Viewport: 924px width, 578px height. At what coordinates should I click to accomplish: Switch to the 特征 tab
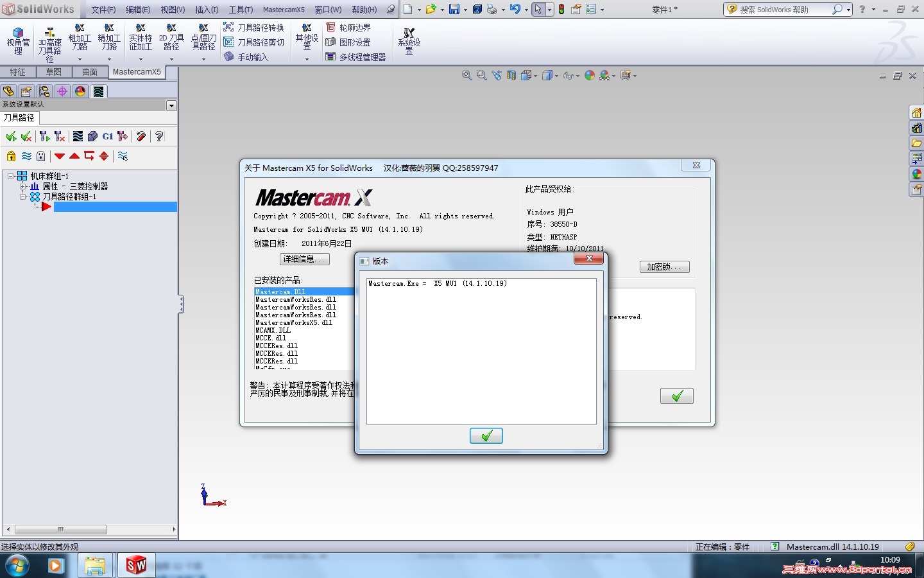[18, 72]
